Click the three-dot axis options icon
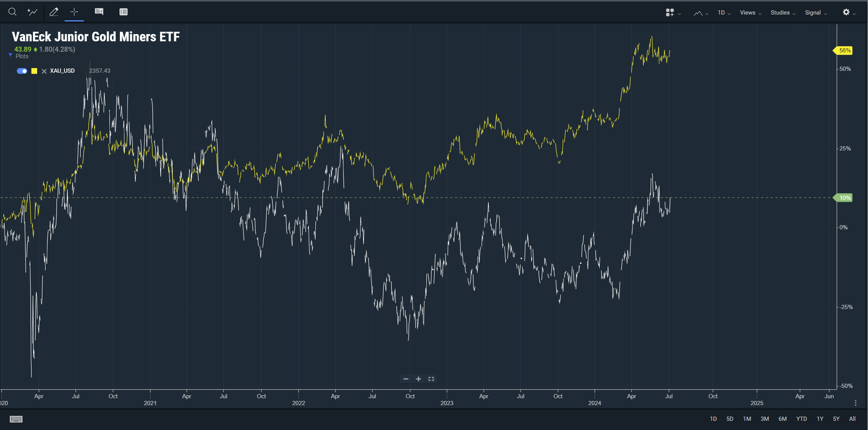This screenshot has height=430, width=868. click(856, 403)
